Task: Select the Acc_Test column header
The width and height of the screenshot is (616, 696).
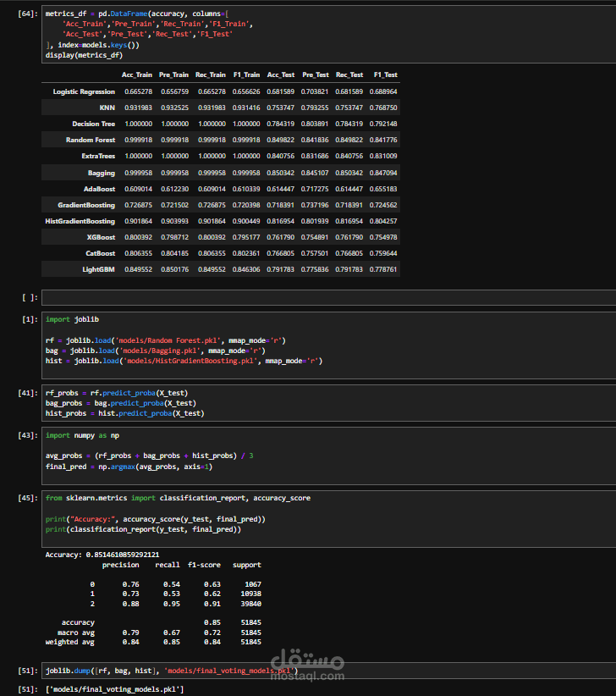Action: point(281,75)
